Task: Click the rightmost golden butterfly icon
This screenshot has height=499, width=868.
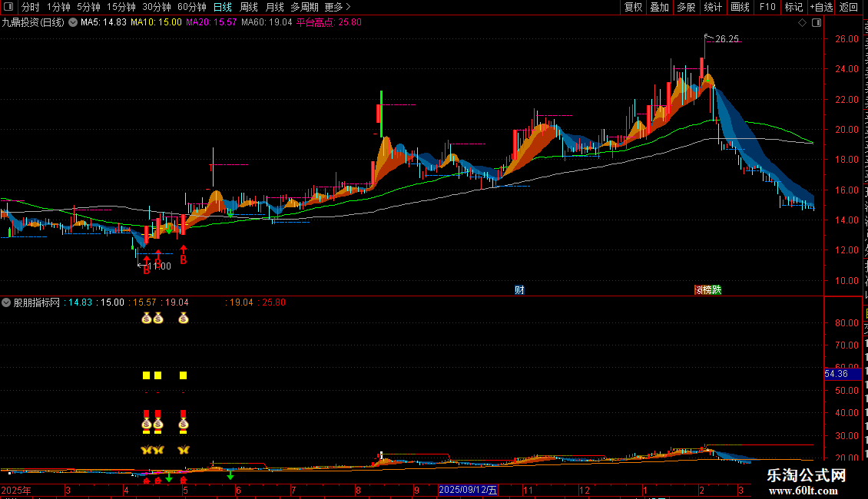Action: [184, 450]
